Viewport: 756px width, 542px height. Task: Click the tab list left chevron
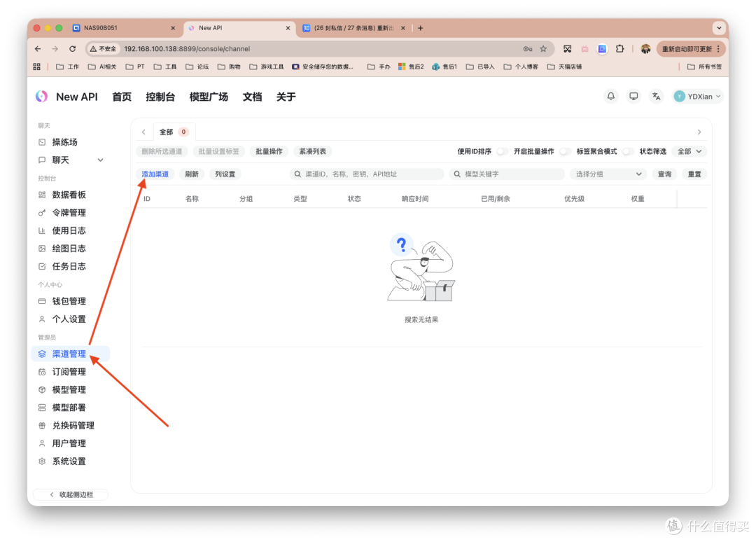[143, 132]
